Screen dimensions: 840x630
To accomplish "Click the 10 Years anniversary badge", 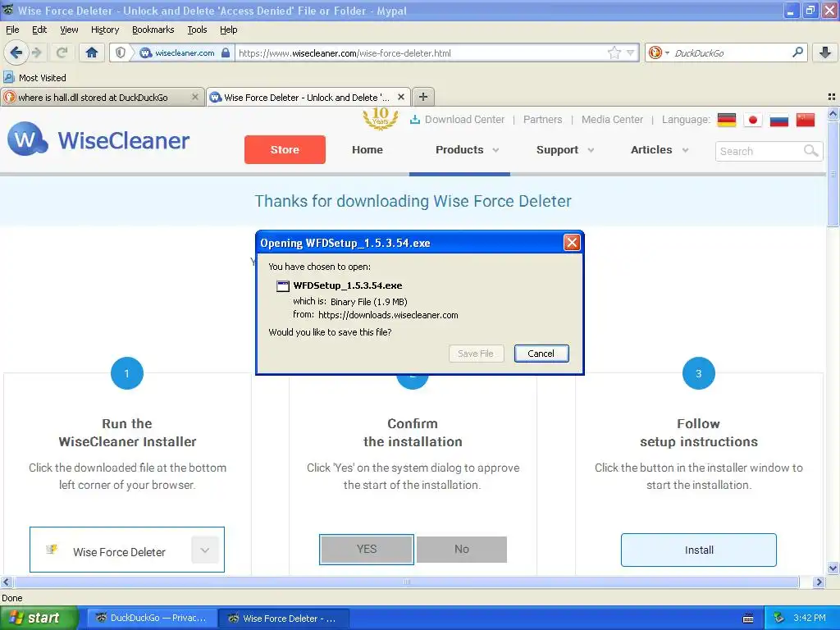I will [x=381, y=118].
